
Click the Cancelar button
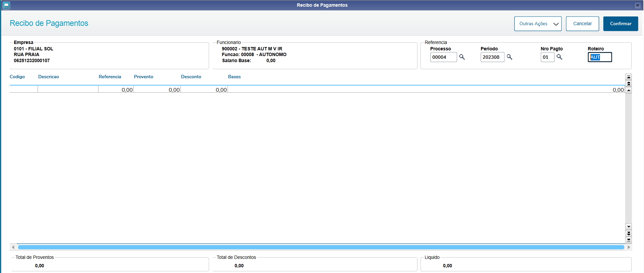[x=582, y=24]
